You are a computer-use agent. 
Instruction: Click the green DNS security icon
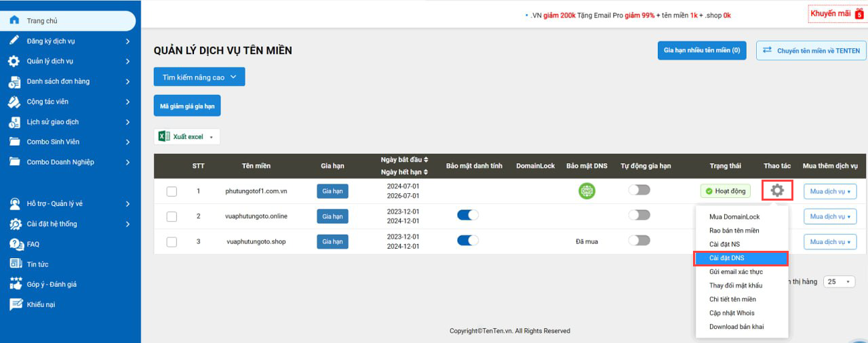point(587,191)
